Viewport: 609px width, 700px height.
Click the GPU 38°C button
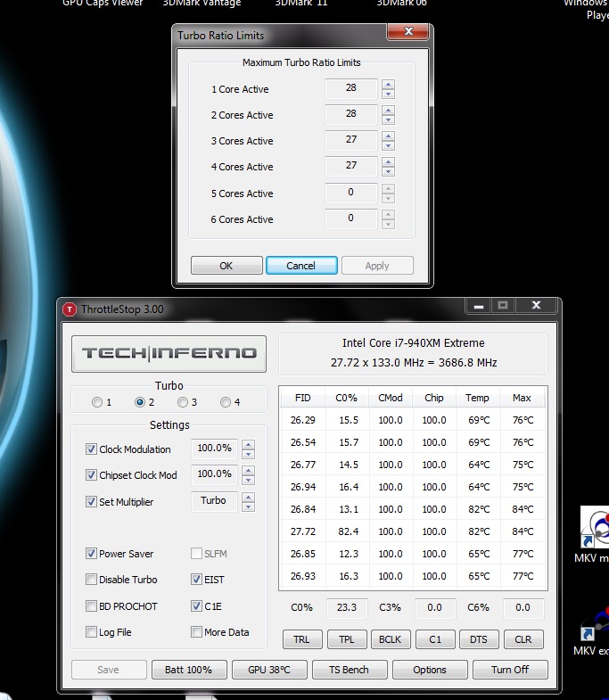269,670
